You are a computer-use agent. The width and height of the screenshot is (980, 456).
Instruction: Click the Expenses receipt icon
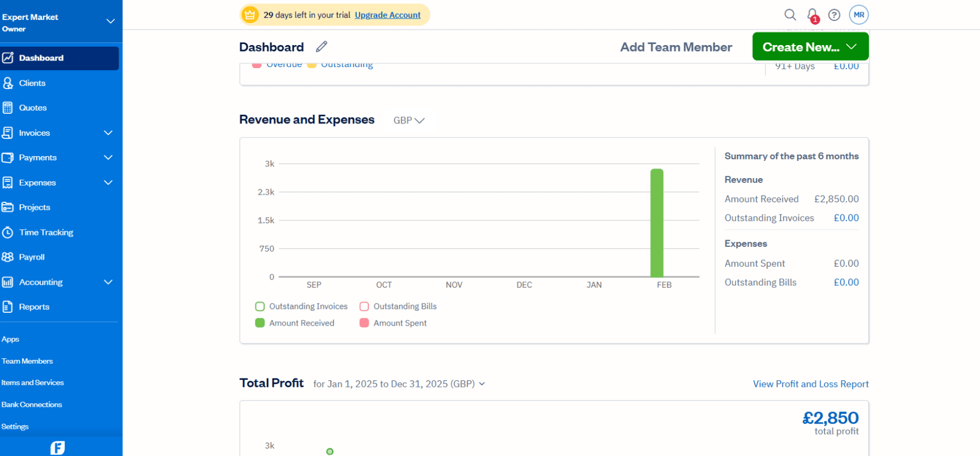(x=8, y=182)
